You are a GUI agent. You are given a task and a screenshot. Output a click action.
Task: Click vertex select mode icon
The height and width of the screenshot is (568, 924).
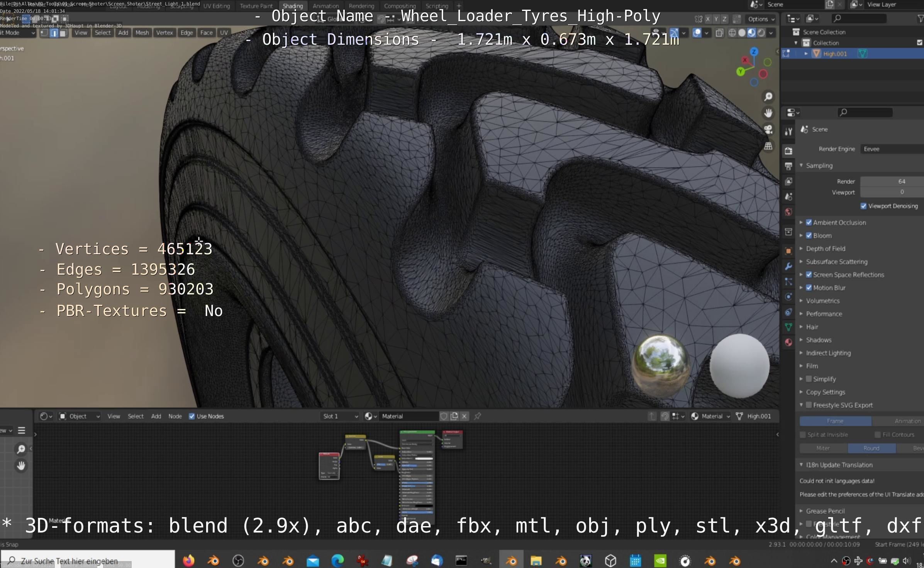pyautogui.click(x=44, y=33)
